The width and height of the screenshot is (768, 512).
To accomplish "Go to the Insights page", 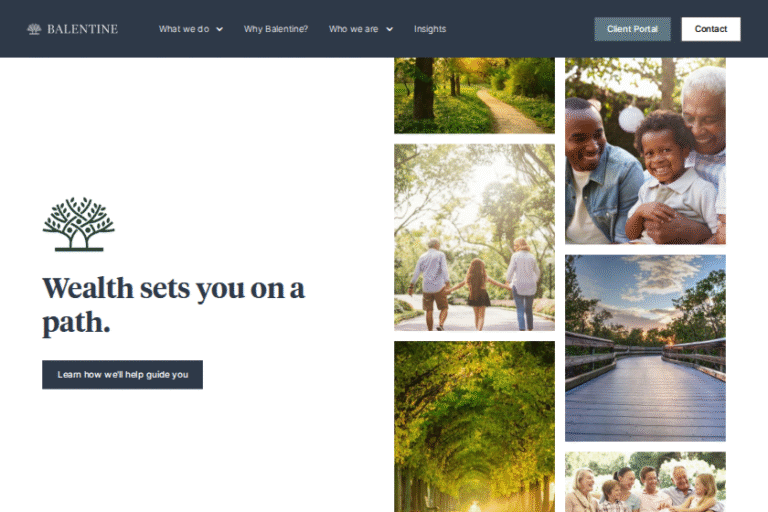I will click(x=430, y=29).
